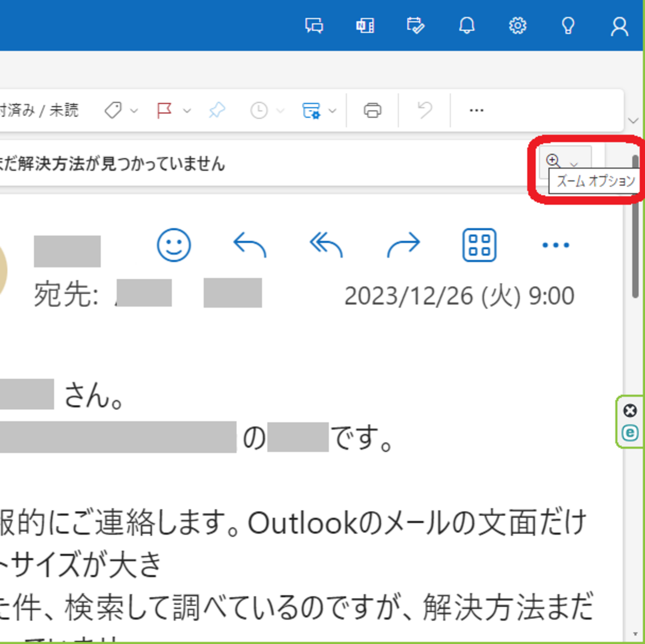Reply to the message
This screenshot has height=644, width=645.
(x=250, y=245)
